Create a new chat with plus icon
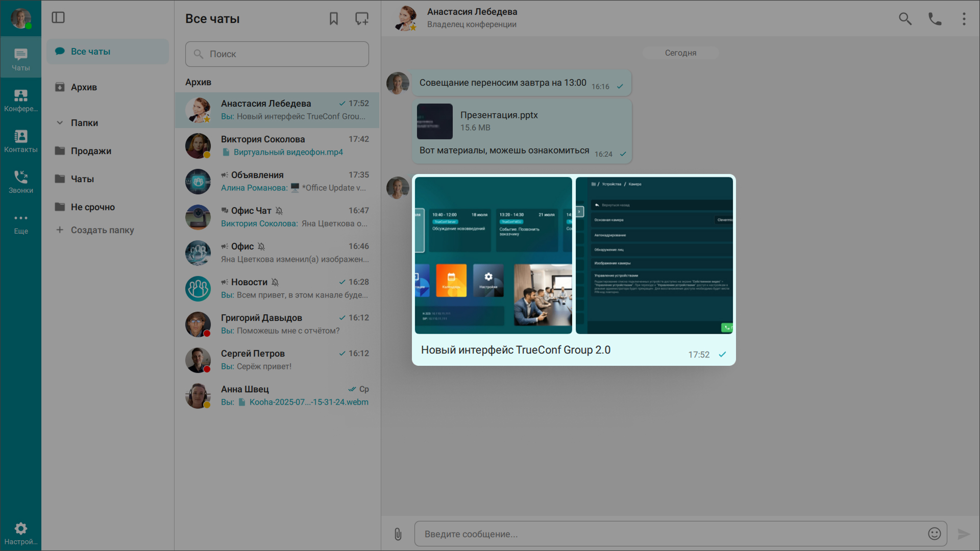Screen dimensions: 980x551 coord(362,19)
